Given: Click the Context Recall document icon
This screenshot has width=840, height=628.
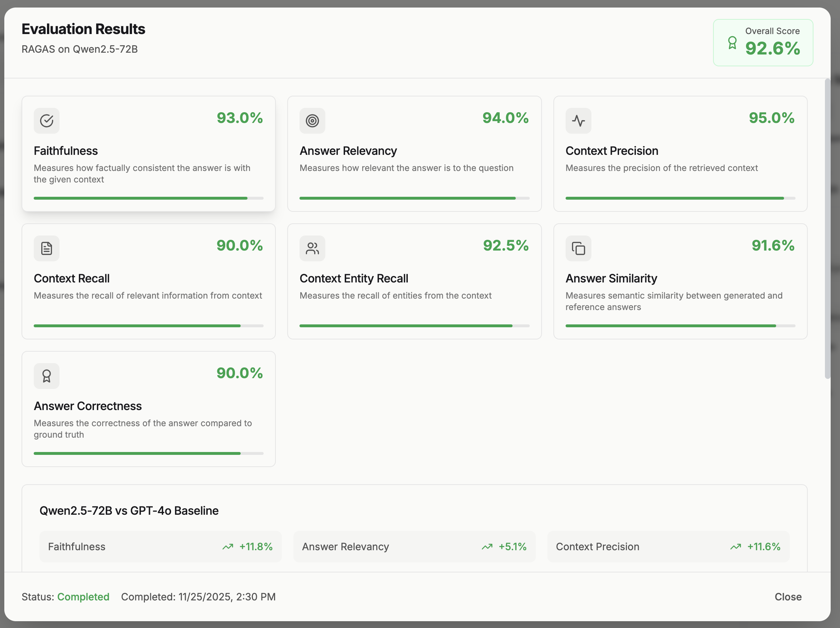Looking at the screenshot, I should (x=46, y=248).
